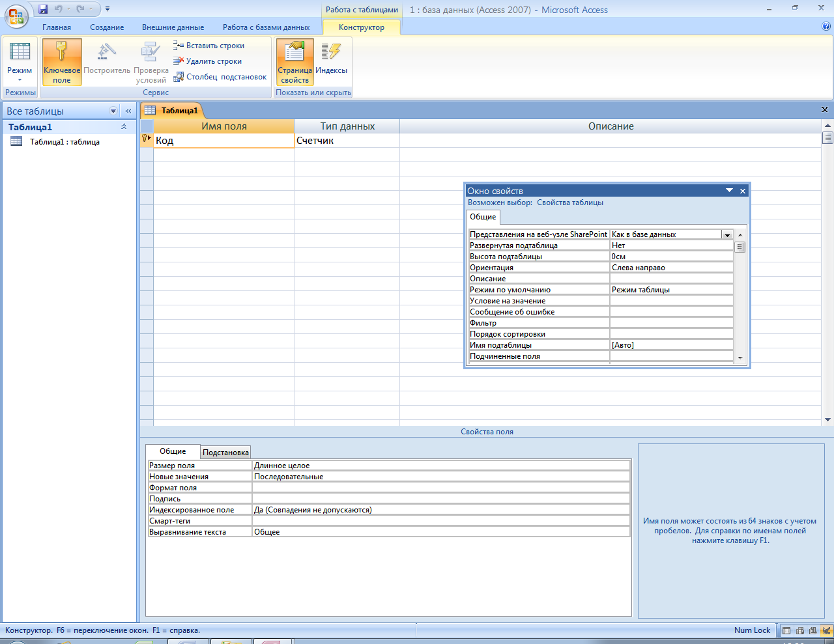Toggle the Ключевое поле primary key button

(62, 62)
